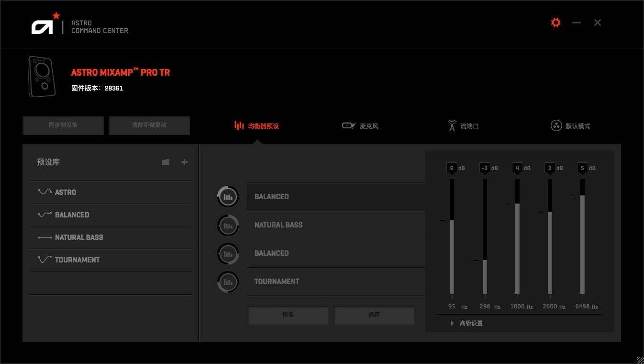Open the 流端口 stream port tab
644x364 pixels.
coord(463,126)
